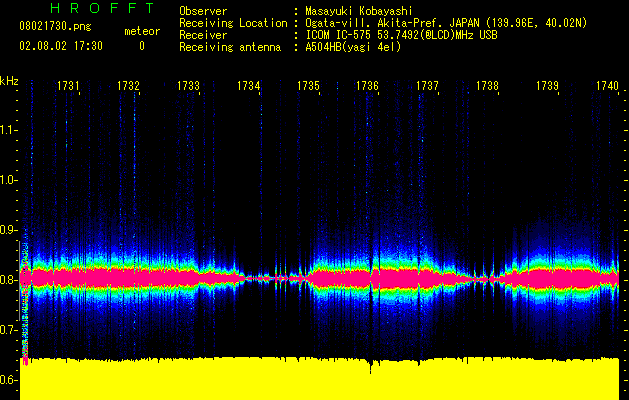The width and height of the screenshot is (629, 400).
Task: Click the 1.1 frequency axis label
Action: pos(9,130)
